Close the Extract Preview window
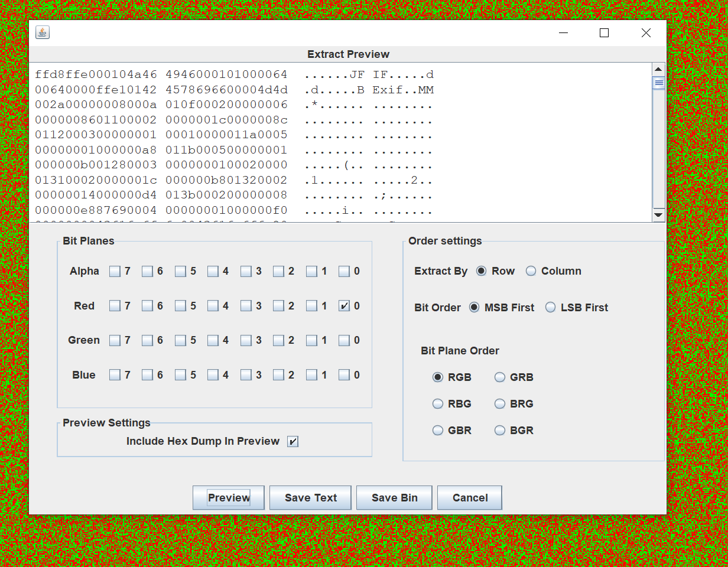Viewport: 728px width, 567px height. pyautogui.click(x=646, y=33)
